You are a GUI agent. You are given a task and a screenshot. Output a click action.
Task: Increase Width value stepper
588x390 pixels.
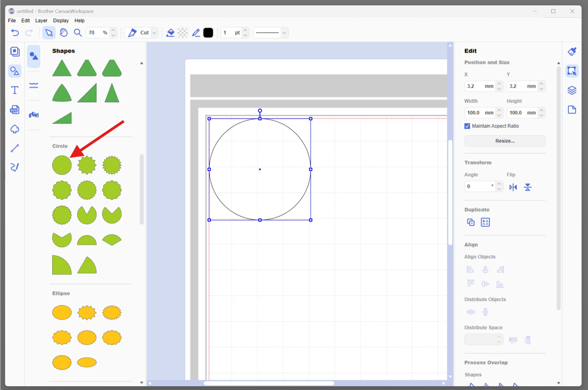point(499,110)
